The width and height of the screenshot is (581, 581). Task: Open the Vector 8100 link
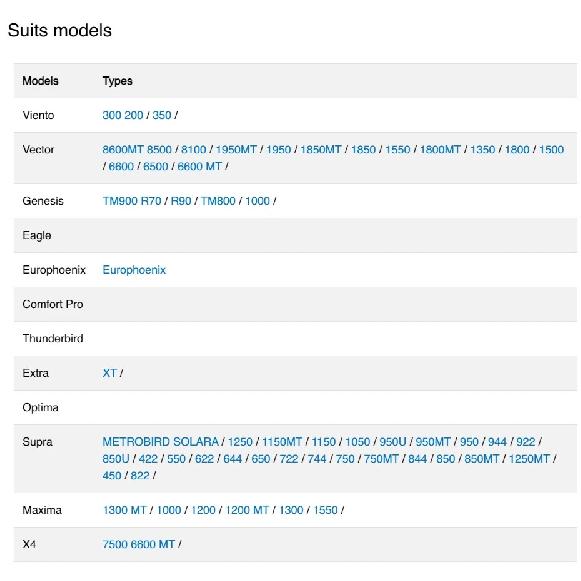click(x=193, y=150)
